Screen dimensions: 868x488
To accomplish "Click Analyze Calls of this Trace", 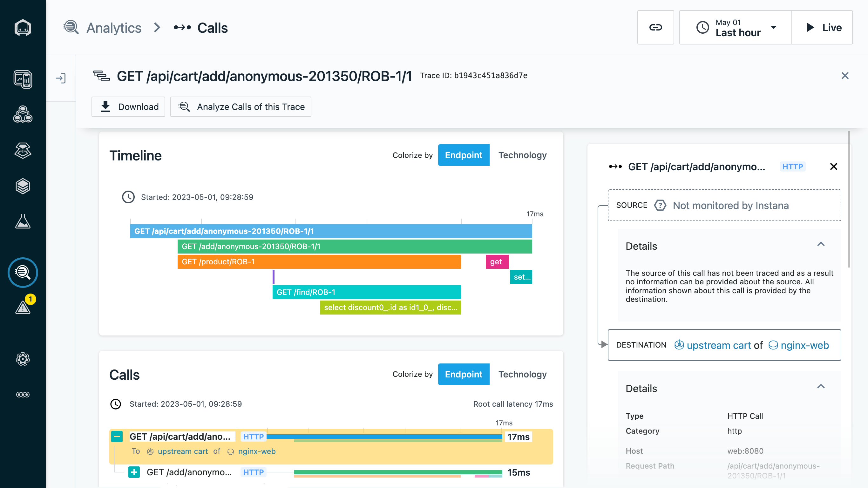I will click(241, 107).
